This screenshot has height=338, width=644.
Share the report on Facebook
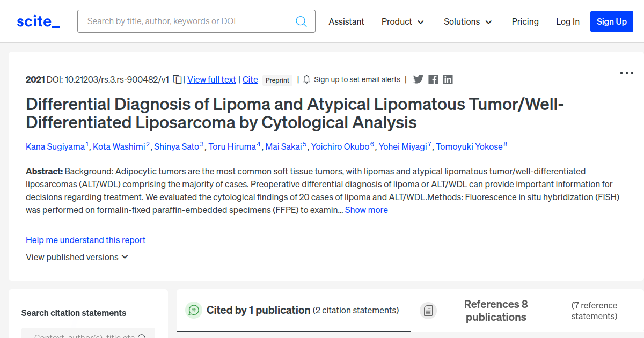(x=433, y=79)
